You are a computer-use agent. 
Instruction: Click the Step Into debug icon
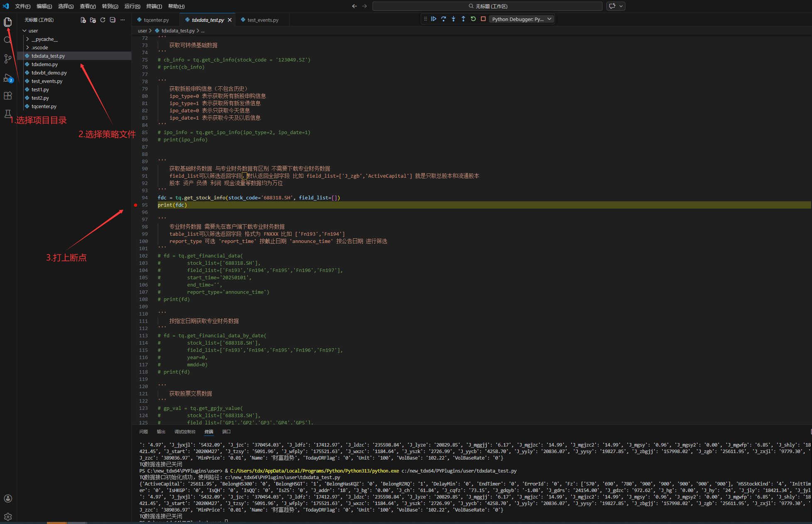pyautogui.click(x=454, y=19)
